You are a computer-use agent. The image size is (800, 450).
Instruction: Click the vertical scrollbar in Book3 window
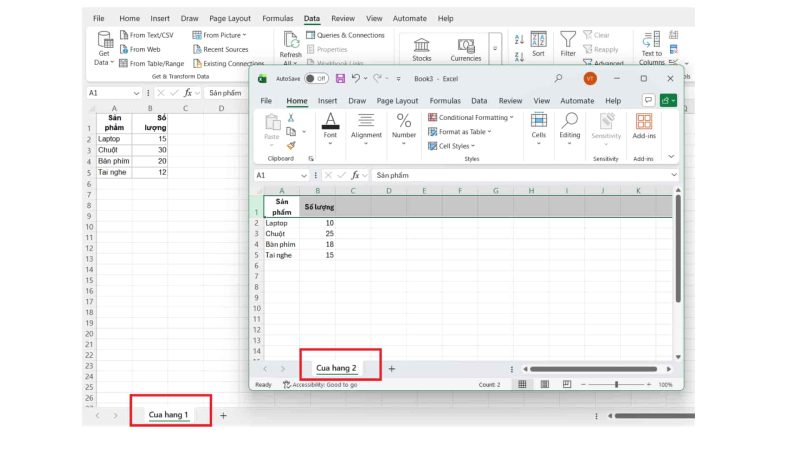[678, 248]
